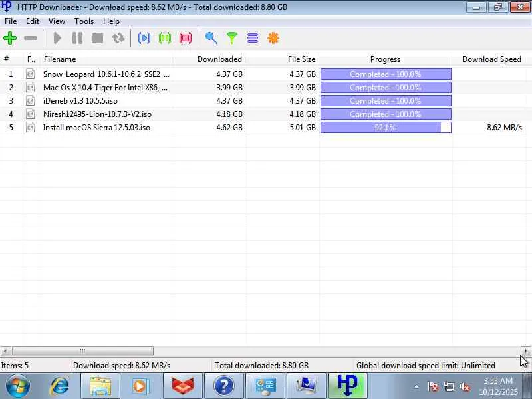This screenshot has height=399, width=532.
Task: Open the Tools menu
Action: [84, 21]
